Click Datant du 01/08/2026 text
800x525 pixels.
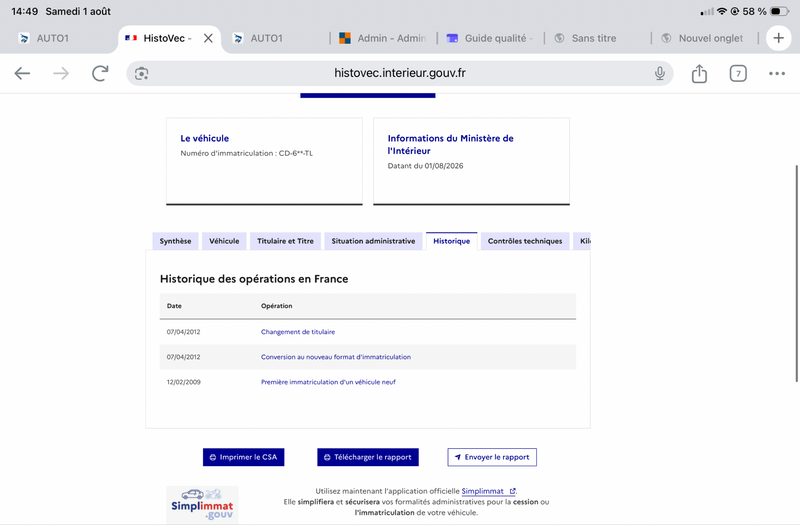426,166
